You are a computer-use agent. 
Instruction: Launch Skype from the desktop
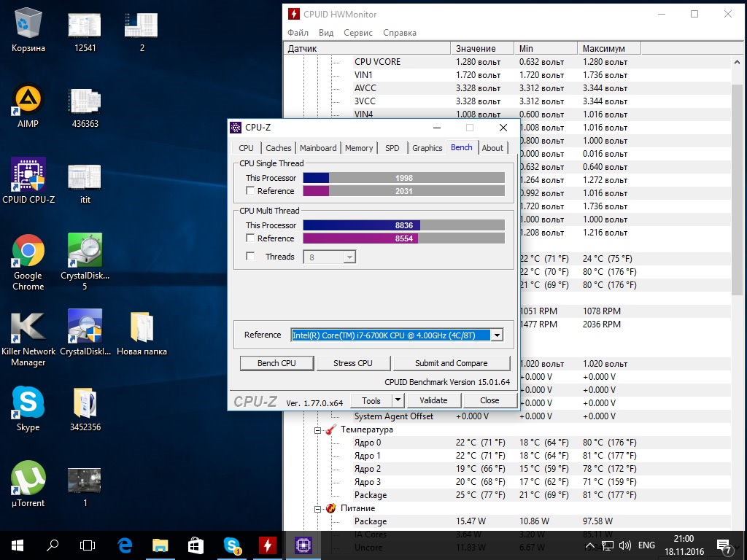click(28, 408)
